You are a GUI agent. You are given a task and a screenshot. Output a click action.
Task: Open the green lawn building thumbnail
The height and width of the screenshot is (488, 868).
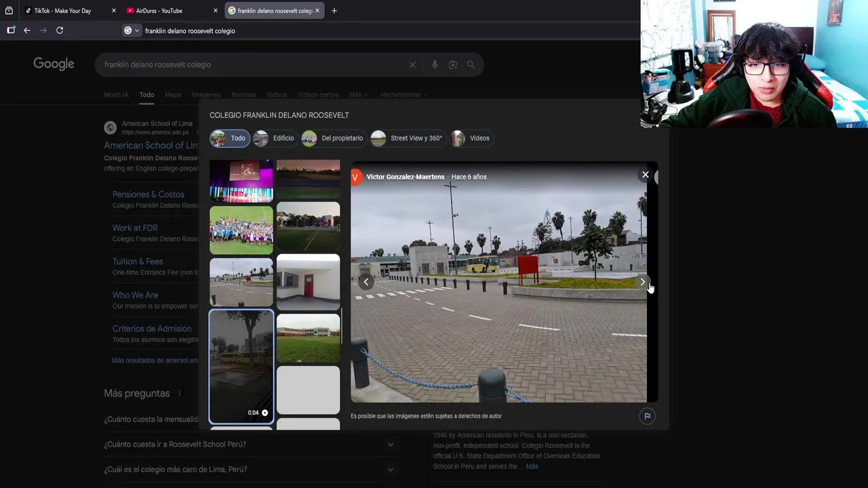pos(308,338)
